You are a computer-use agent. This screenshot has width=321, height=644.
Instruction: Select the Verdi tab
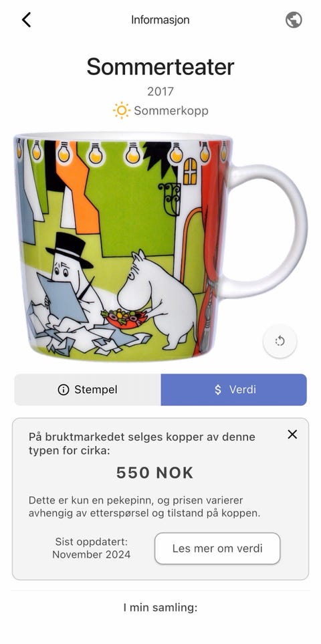click(233, 390)
